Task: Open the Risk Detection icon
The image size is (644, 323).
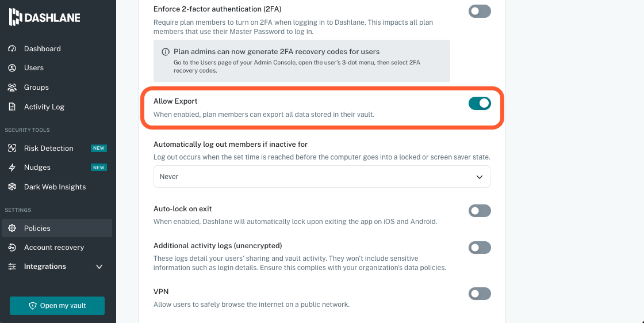Action: pyautogui.click(x=12, y=149)
